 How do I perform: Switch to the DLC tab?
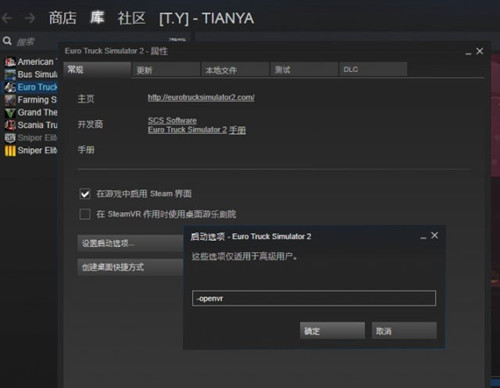[x=373, y=69]
